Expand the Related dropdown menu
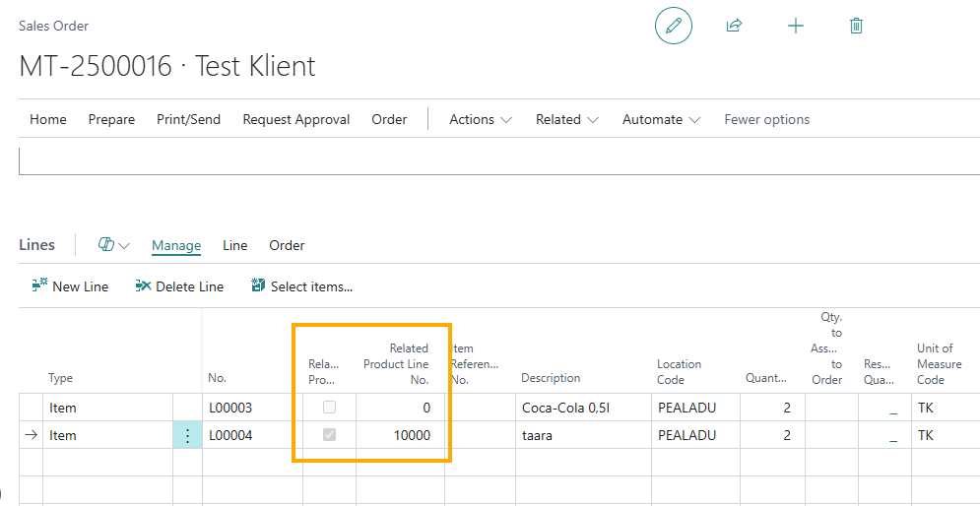Image resolution: width=980 pixels, height=506 pixels. 567,119
